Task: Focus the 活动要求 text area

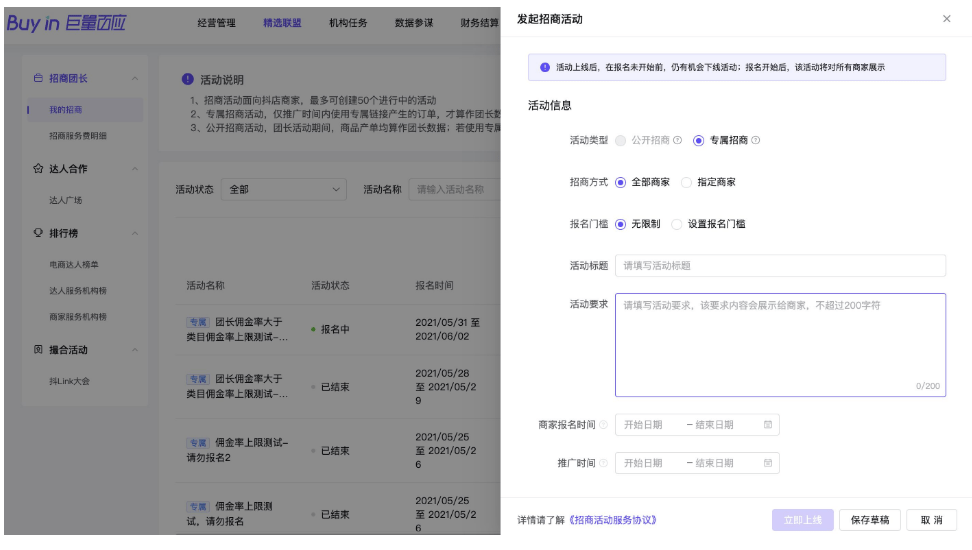Action: [x=780, y=345]
